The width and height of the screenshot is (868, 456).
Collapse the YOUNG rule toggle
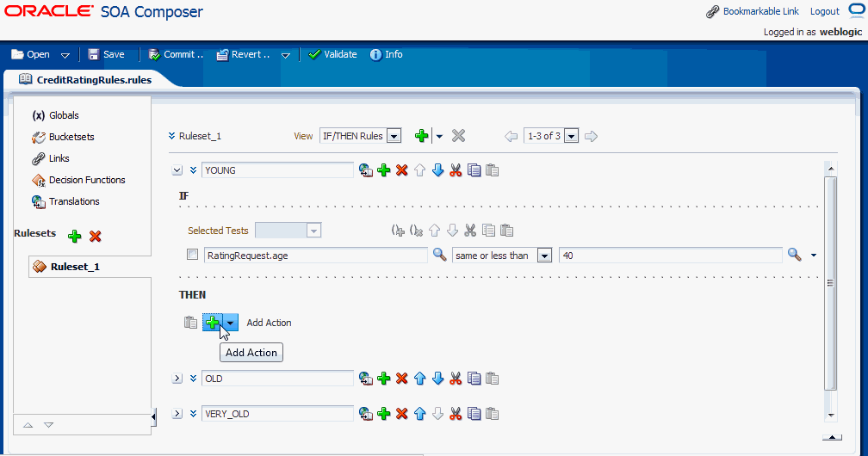click(177, 170)
